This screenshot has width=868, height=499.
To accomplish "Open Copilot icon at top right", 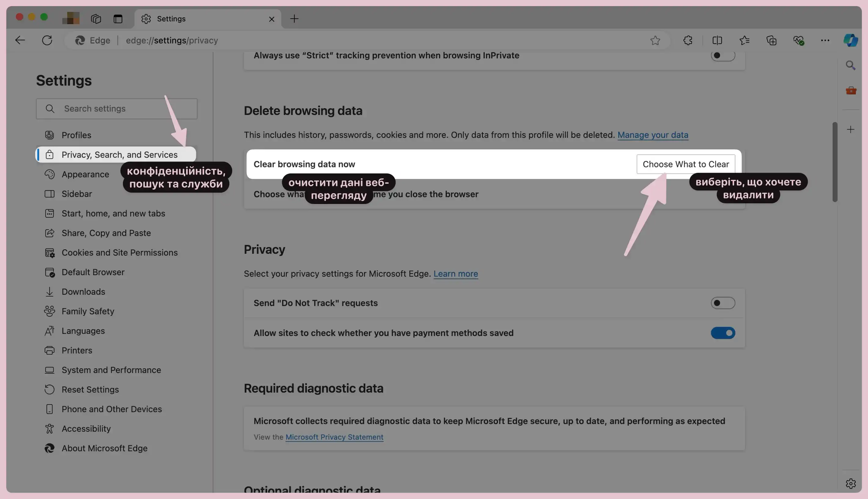I will click(x=851, y=40).
